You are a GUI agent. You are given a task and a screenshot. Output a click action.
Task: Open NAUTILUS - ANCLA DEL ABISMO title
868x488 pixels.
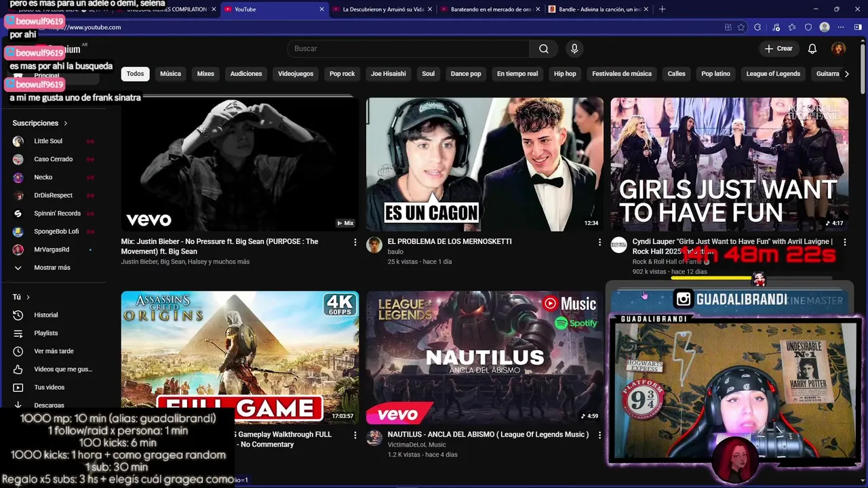click(488, 435)
